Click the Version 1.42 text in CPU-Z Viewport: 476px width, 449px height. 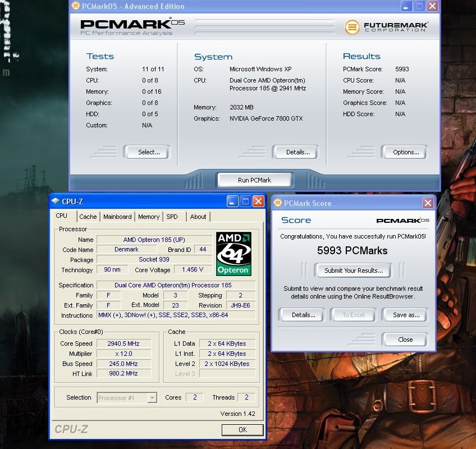coord(237,414)
